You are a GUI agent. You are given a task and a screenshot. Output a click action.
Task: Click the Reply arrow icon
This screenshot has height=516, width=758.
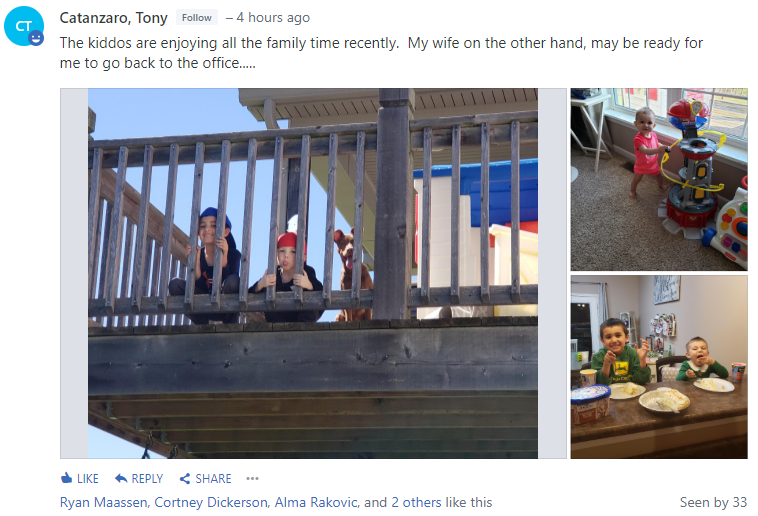121,479
